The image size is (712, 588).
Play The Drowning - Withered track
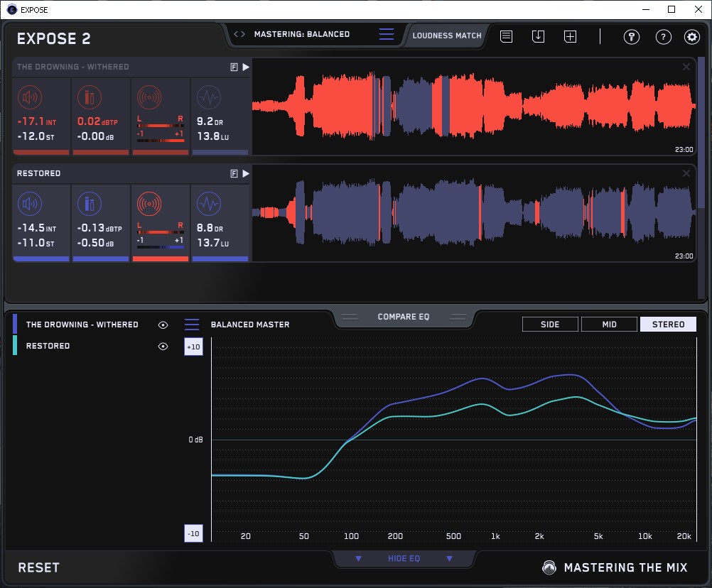(x=246, y=67)
